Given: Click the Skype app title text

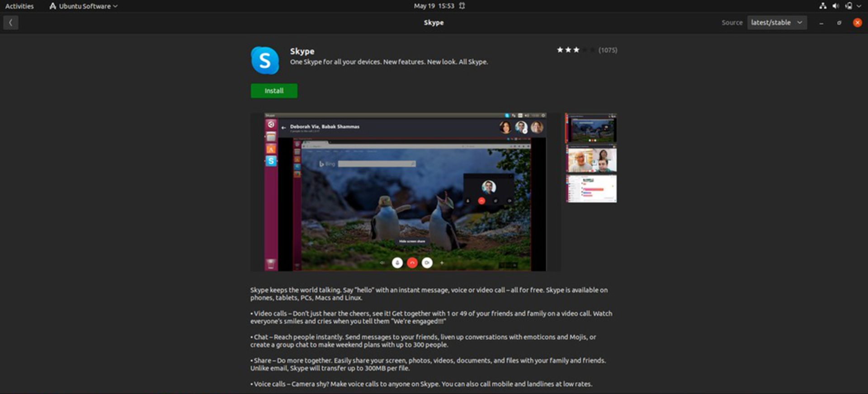Looking at the screenshot, I should point(302,52).
